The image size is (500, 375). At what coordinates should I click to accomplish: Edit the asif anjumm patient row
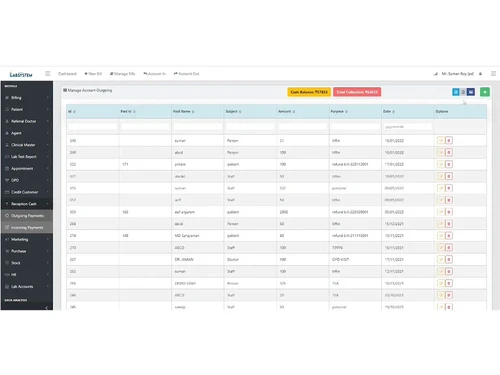[441, 212]
